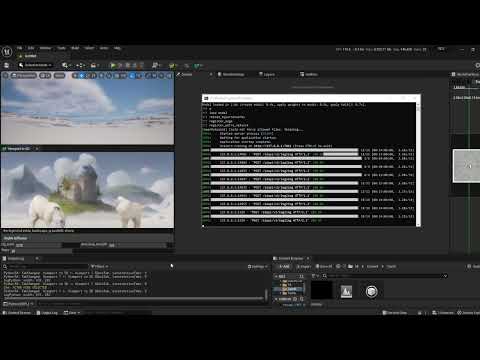This screenshot has height=360, width=480.
Task: Click the Content Browser folder path icon
Action: click(x=350, y=267)
